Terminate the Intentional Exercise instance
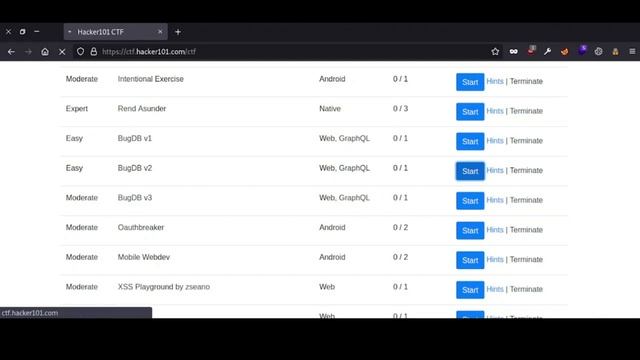The width and height of the screenshot is (640, 360). coord(526,81)
